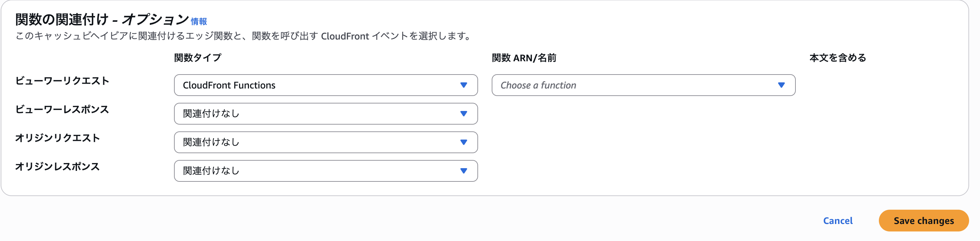Click the 本文を含める column header
This screenshot has height=241, width=980.
838,58
